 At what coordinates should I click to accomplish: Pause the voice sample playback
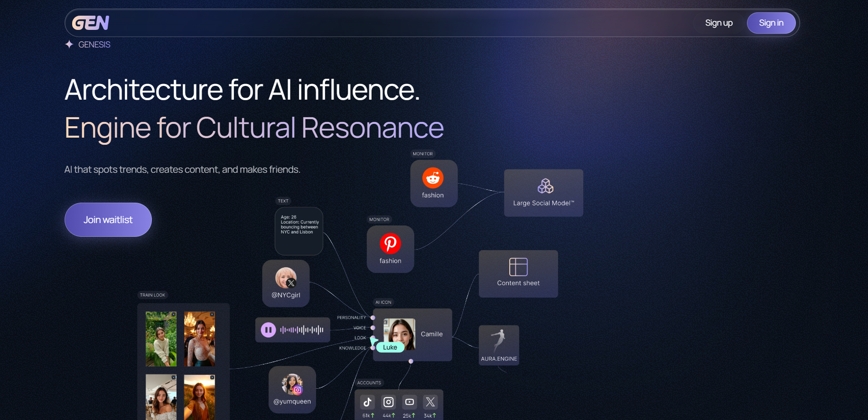[268, 330]
